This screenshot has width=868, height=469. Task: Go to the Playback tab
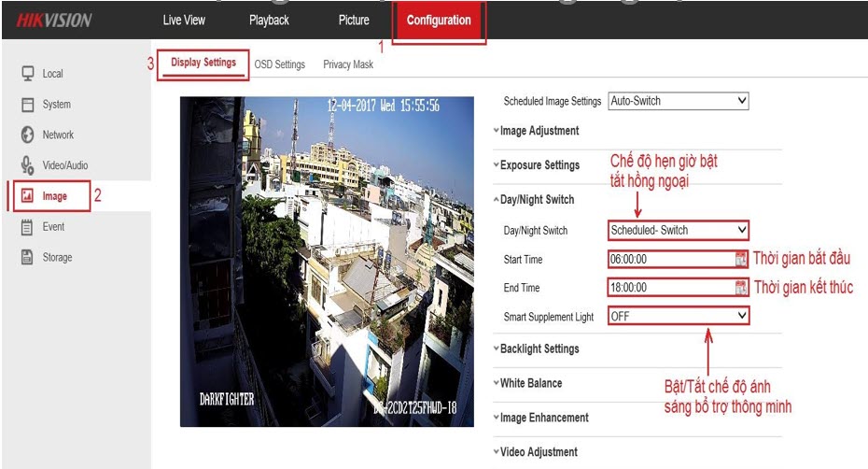click(x=269, y=21)
